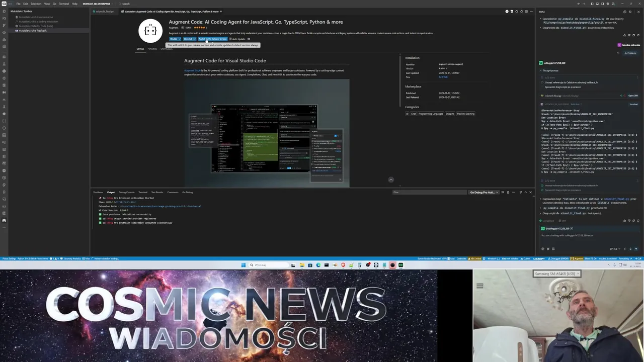Switch to the Debug Console panel tab
644x362 pixels.
coord(127,192)
